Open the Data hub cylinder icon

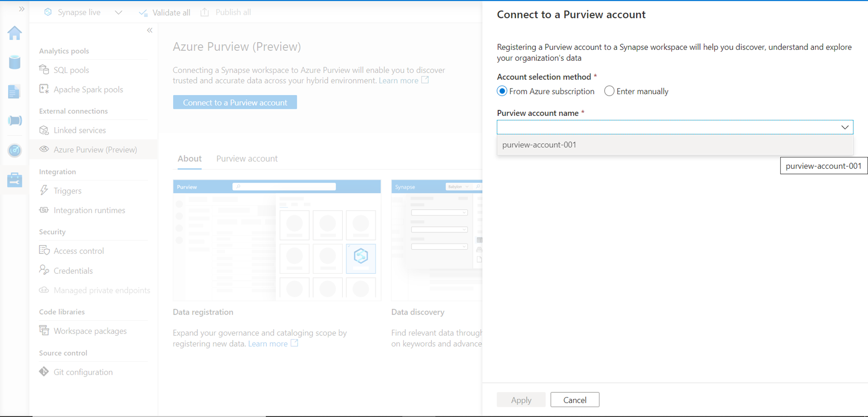point(15,62)
